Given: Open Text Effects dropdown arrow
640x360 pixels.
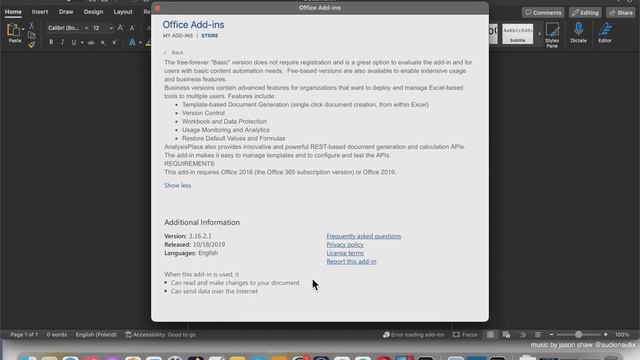Looking at the screenshot, I should coord(140,42).
